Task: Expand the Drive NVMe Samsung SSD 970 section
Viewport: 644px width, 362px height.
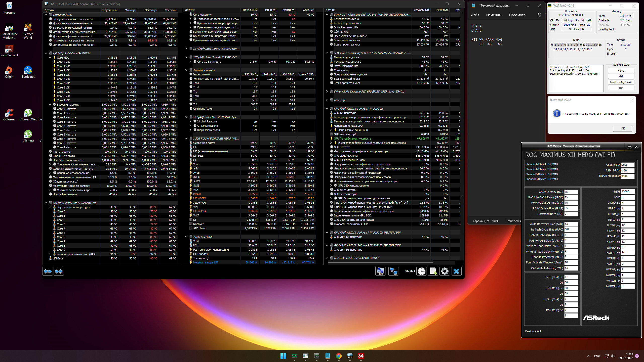Action: pos(327,92)
